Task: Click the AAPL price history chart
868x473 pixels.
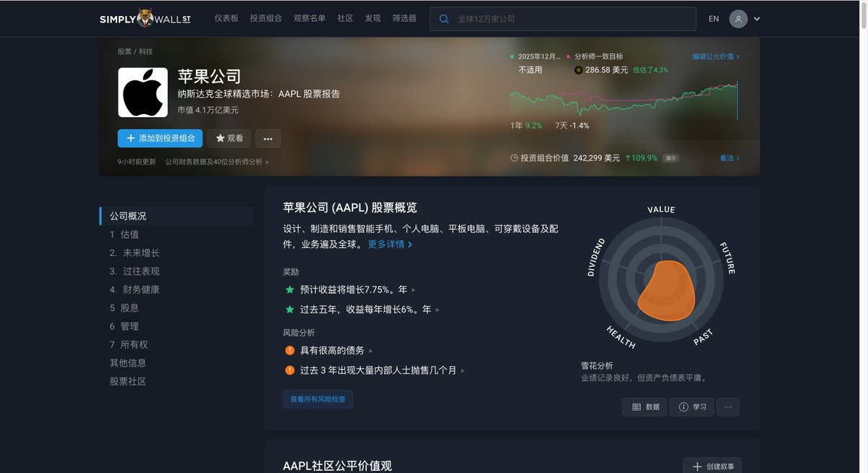Action: coord(624,98)
